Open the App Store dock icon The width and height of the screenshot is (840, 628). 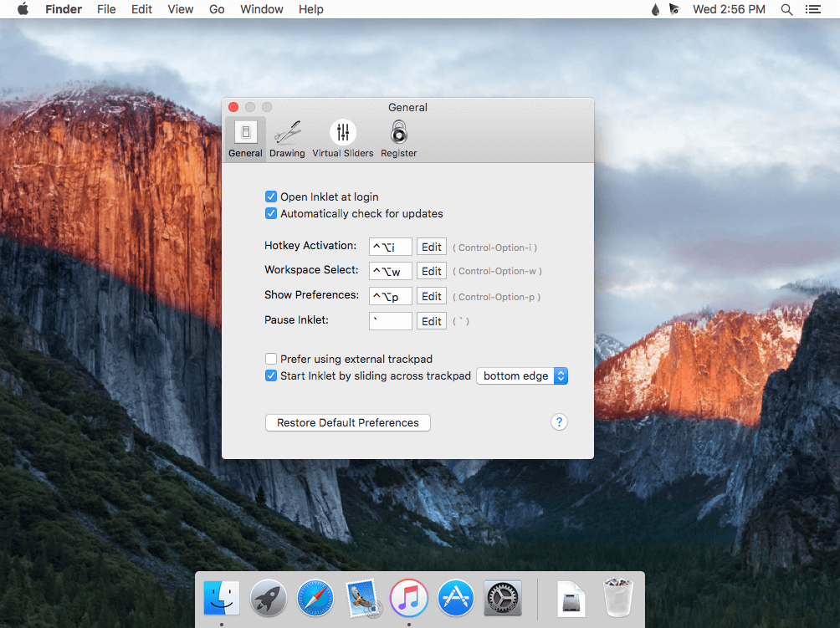coord(456,599)
